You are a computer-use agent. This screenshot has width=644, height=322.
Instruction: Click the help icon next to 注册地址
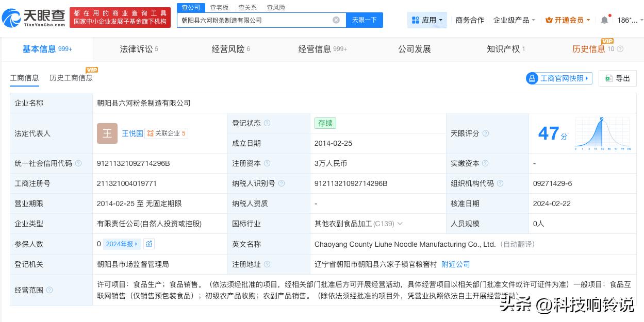(267, 264)
